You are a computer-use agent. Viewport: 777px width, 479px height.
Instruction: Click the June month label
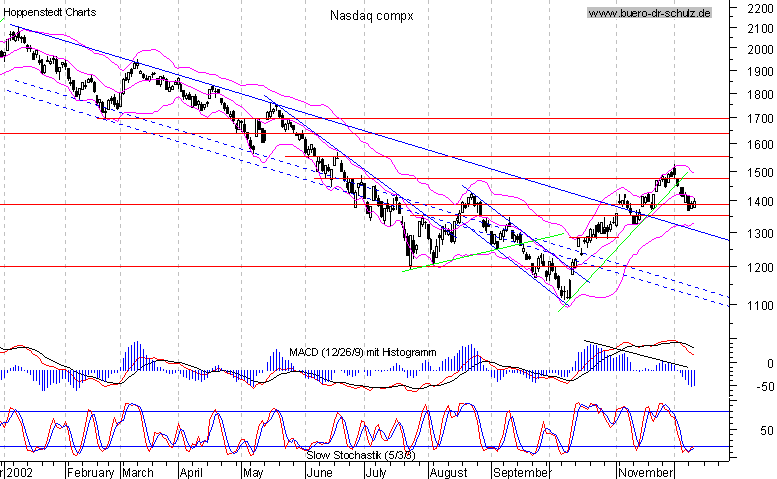pos(319,472)
